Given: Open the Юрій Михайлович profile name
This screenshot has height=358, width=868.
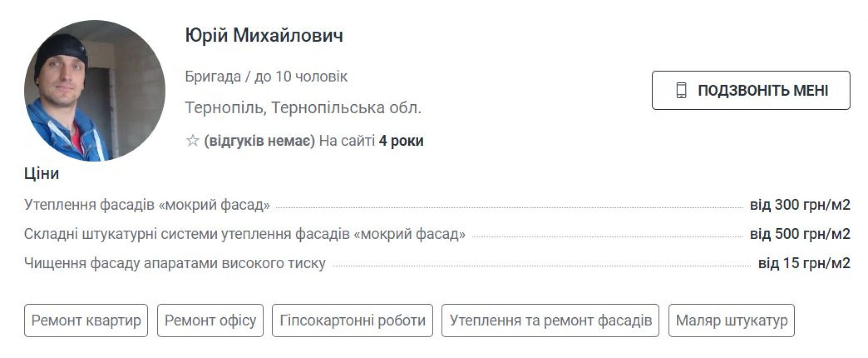Looking at the screenshot, I should click(264, 35).
